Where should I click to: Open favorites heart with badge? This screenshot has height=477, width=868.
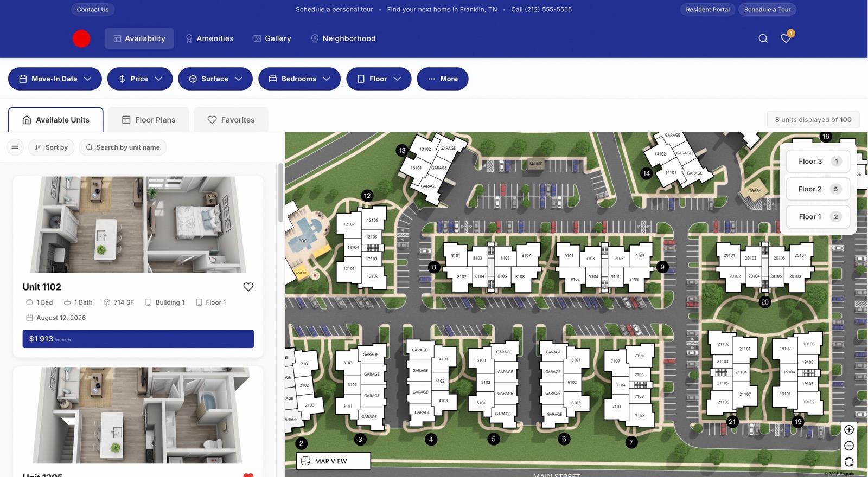tap(786, 37)
